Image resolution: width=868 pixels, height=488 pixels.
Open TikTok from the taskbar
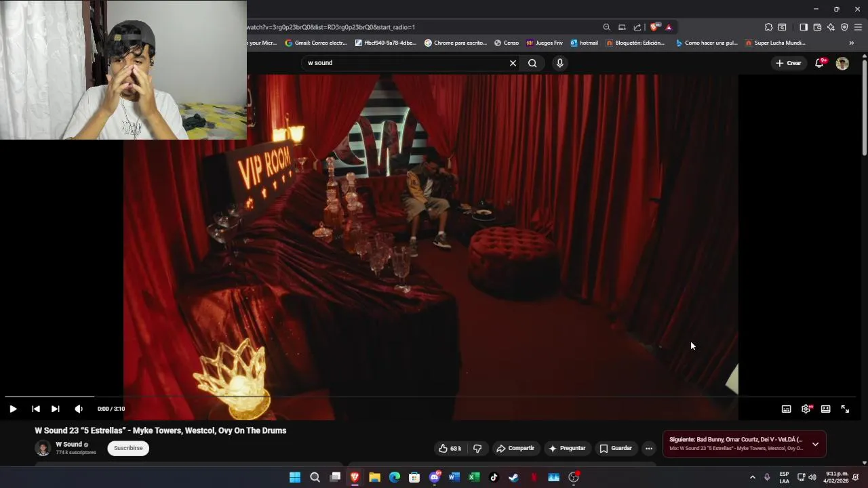coord(494,477)
